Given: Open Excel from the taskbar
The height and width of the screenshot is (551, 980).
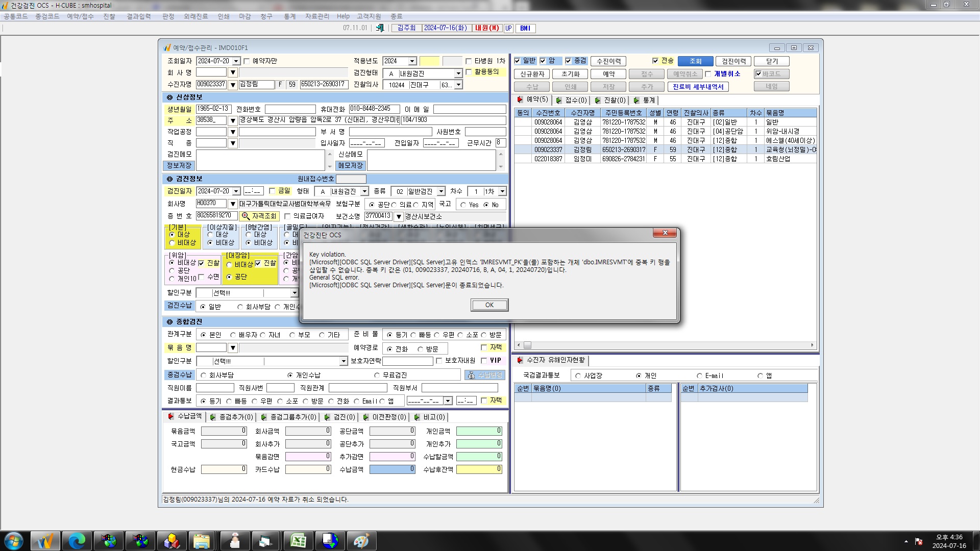Looking at the screenshot, I should (299, 541).
